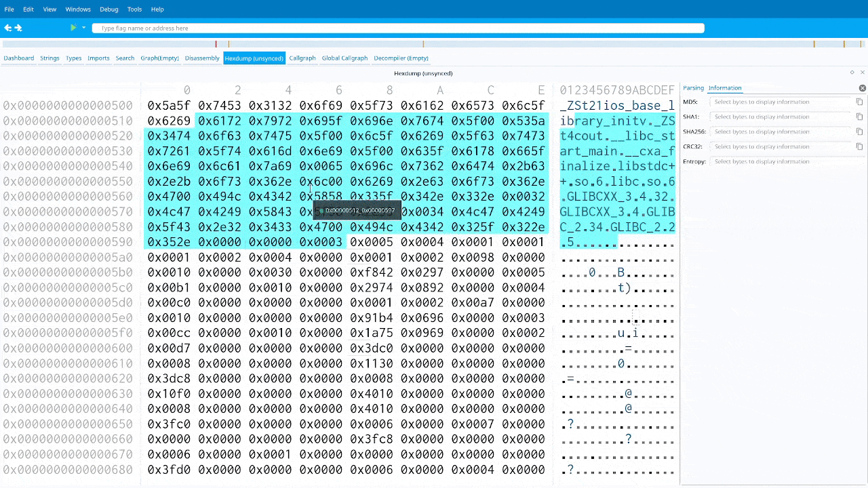Click the red marker in overview bar
This screenshot has width=868, height=488.
(216, 44)
